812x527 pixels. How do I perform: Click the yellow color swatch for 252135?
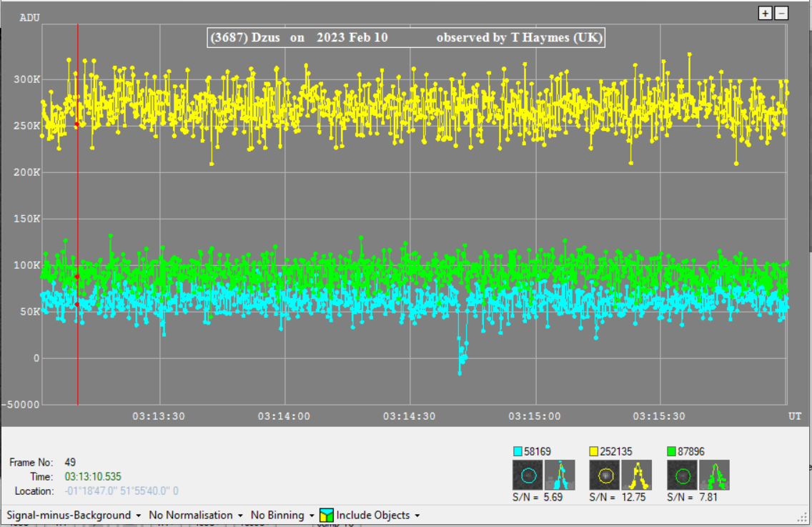(x=594, y=451)
